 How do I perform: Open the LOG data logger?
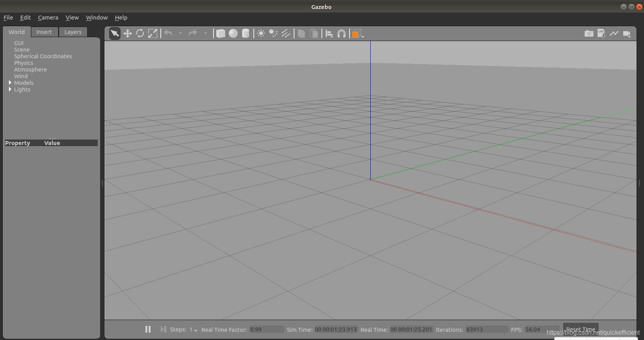click(601, 34)
